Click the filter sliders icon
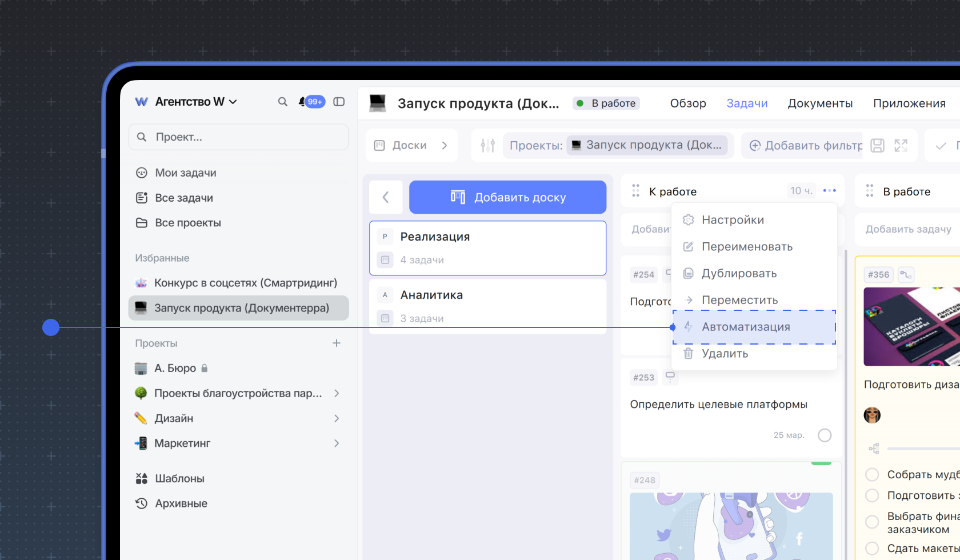The width and height of the screenshot is (960, 560). pos(487,146)
